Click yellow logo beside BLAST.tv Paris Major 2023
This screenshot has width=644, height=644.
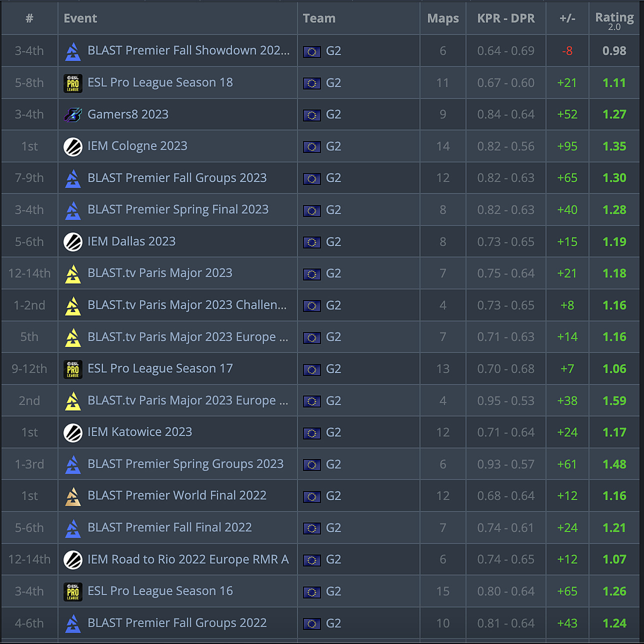(73, 274)
